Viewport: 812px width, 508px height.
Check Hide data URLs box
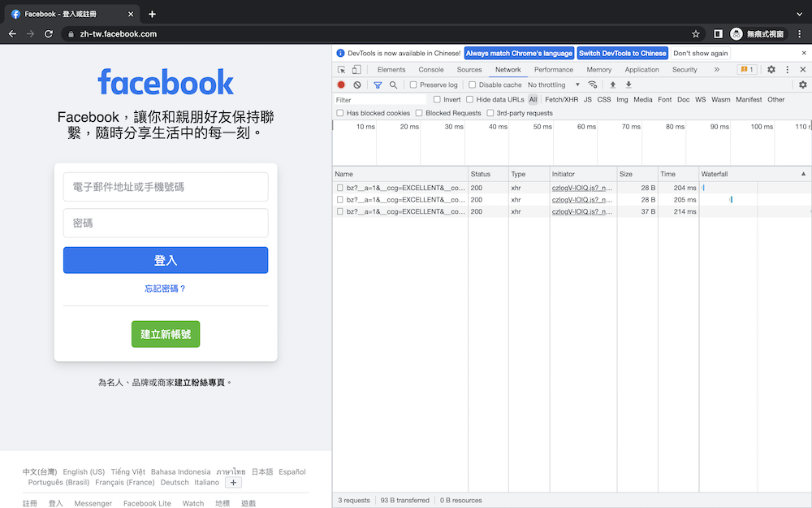coord(469,99)
